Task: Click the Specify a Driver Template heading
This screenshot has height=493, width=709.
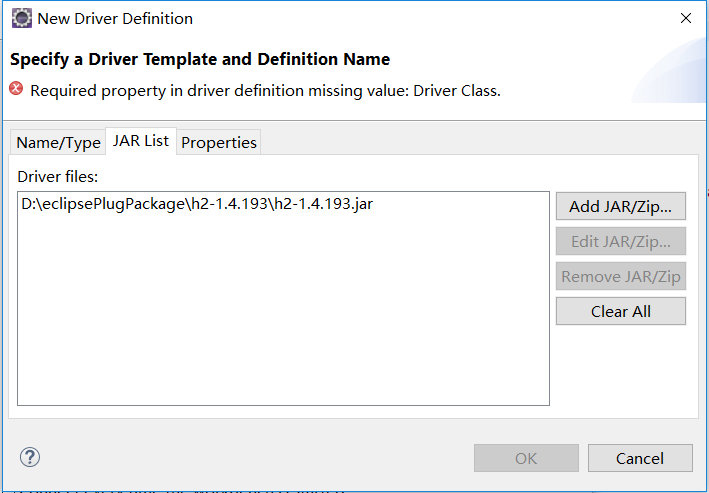Action: (x=200, y=59)
